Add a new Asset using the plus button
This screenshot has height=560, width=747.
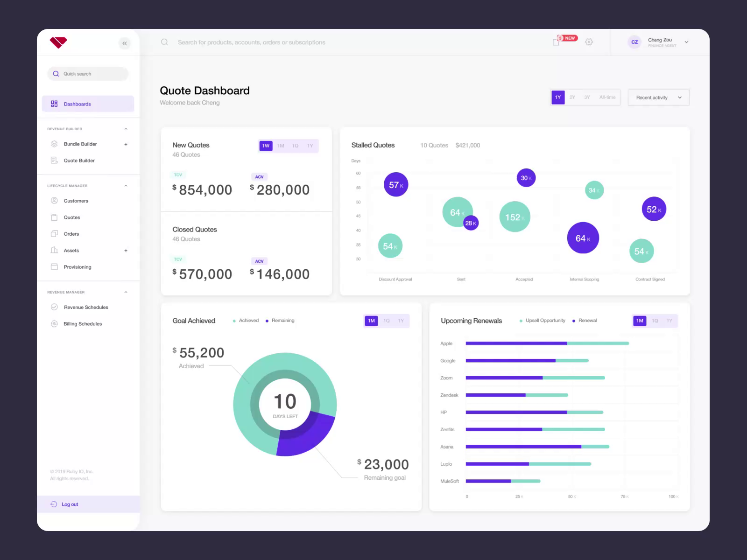126,250
